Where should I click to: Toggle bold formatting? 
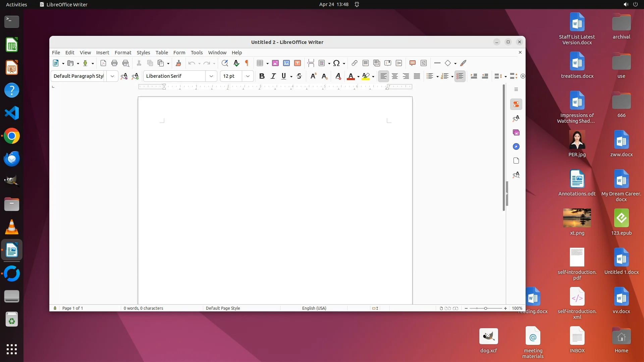tap(262, 76)
